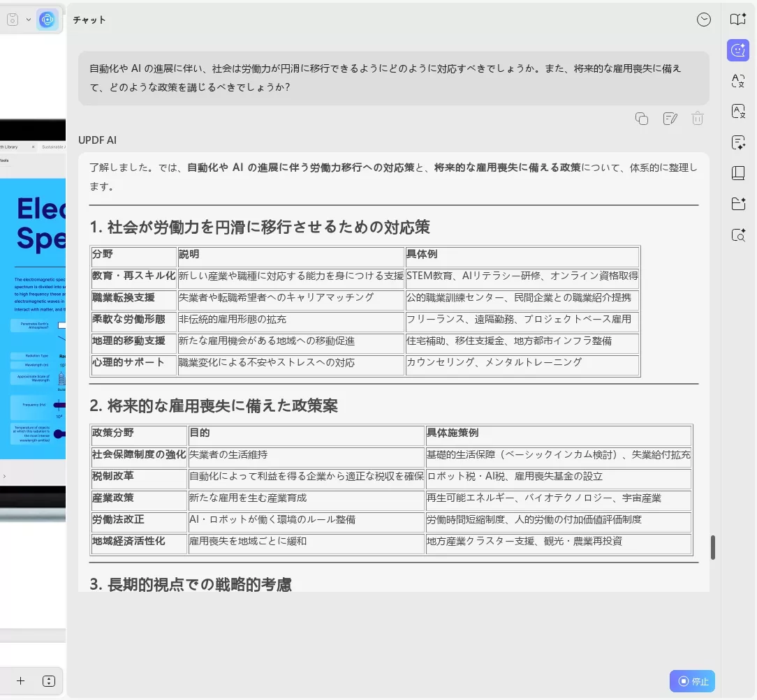Click the UPDF AI sender label
This screenshot has height=700, width=757.
coord(98,140)
